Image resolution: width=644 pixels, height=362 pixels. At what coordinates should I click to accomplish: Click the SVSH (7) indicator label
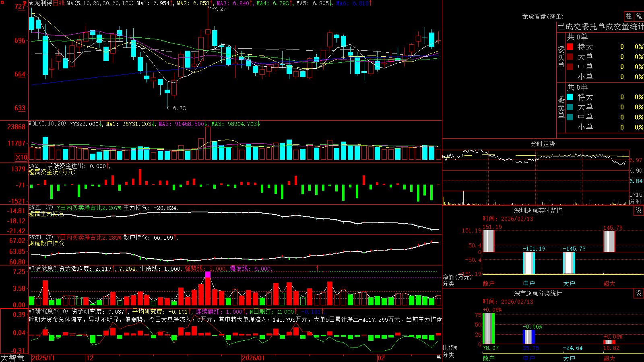click(41, 238)
